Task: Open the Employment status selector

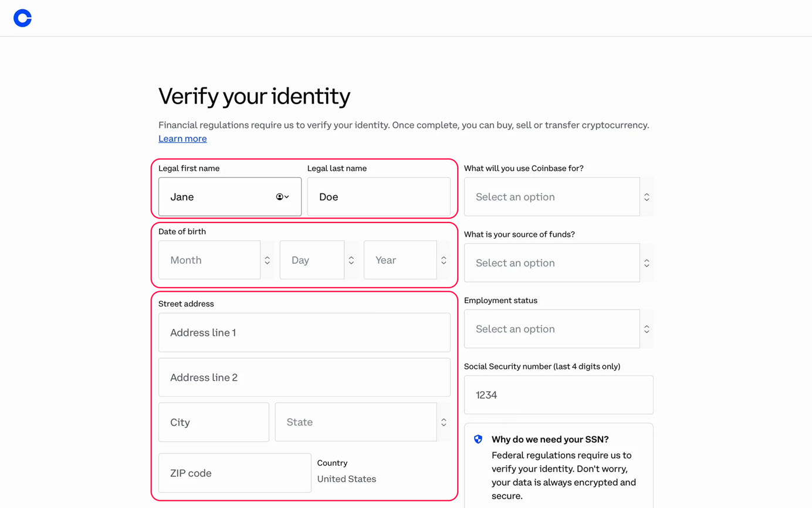Action: click(552, 328)
